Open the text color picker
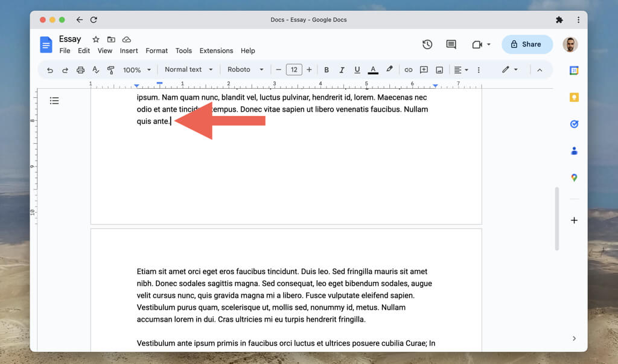The image size is (618, 364). 373,70
